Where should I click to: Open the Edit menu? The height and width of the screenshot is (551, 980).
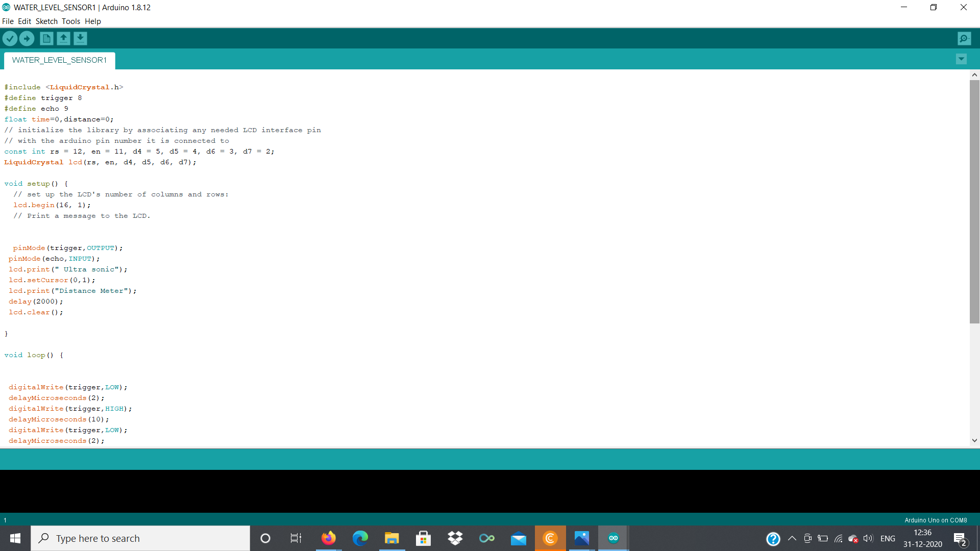tap(24, 21)
